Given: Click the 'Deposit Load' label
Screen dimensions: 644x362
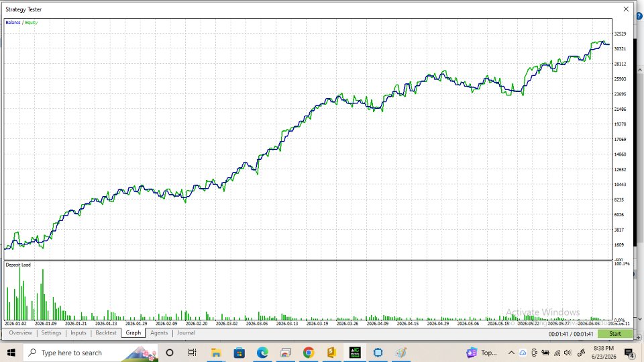Looking at the screenshot, I should (18, 265).
